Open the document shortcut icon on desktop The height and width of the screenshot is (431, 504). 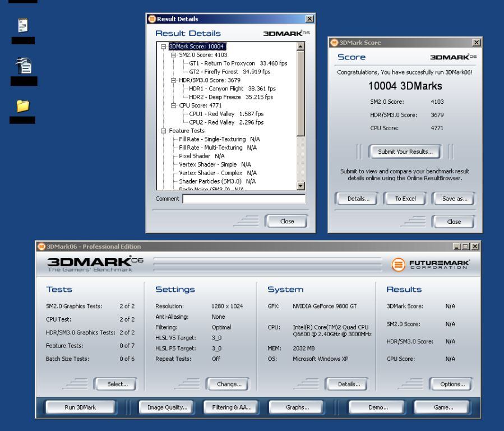24,66
